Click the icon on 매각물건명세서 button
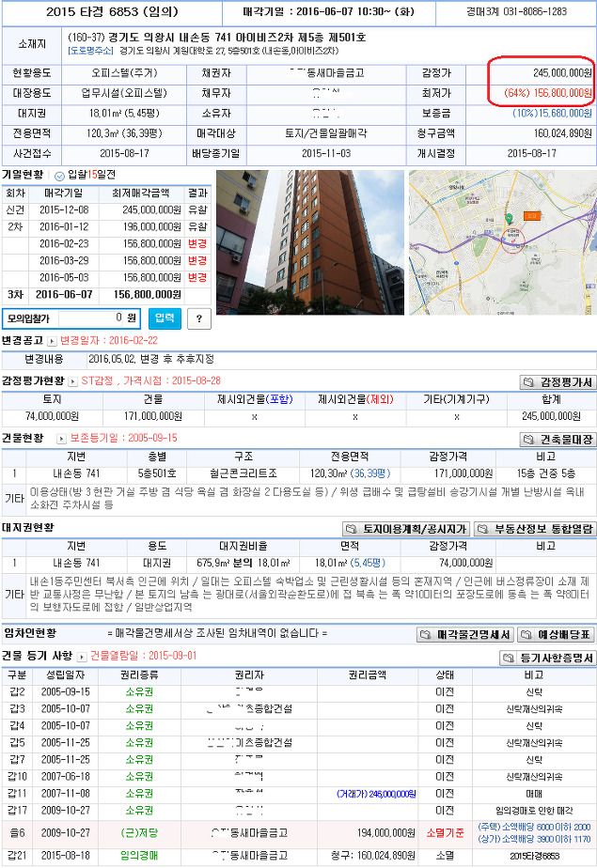Image resolution: width=597 pixels, height=868 pixels. coord(425,634)
